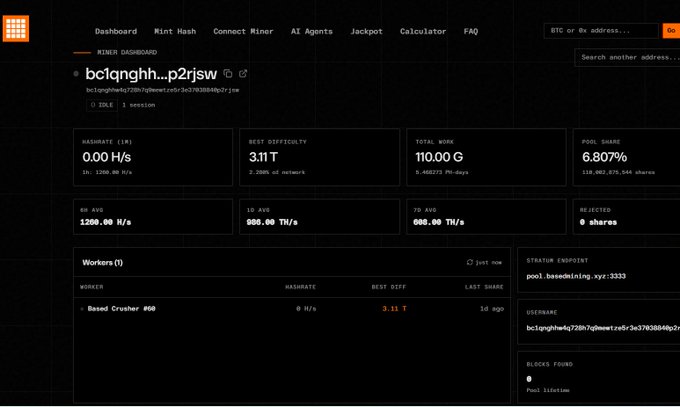Image resolution: width=680 pixels, height=407 pixels.
Task: Click the Best Difficulty 3.11 T card
Action: (320, 157)
